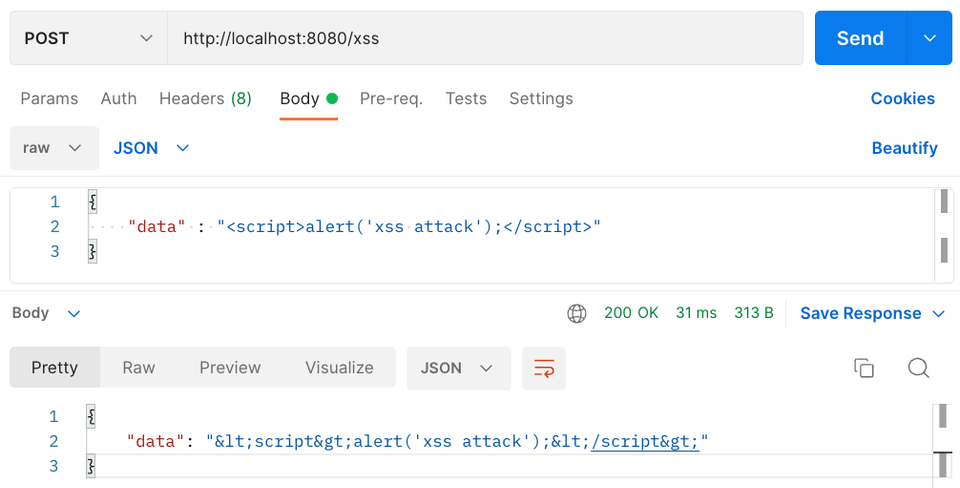Image resolution: width=960 pixels, height=488 pixels.
Task: Select the Raw response view
Action: tap(139, 367)
